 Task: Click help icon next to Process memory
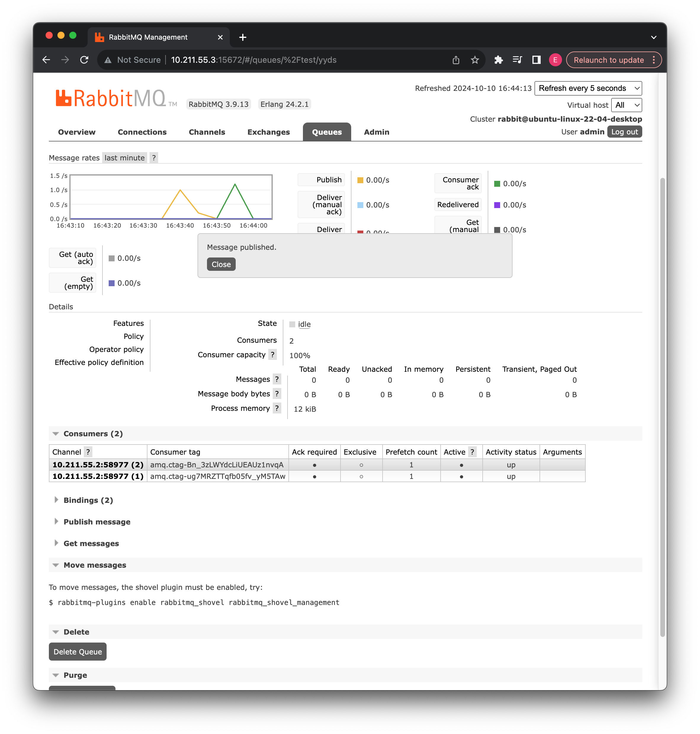click(x=277, y=408)
